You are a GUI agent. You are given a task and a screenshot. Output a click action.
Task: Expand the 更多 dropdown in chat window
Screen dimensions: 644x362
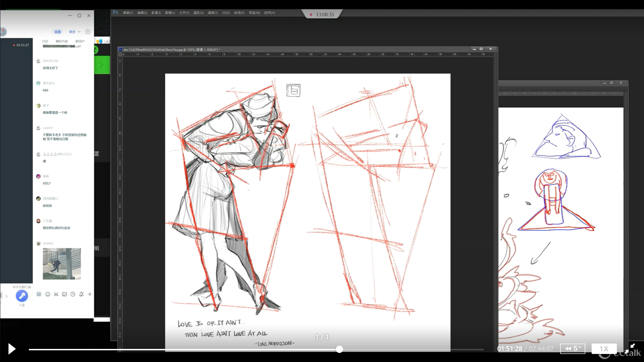pos(75,32)
